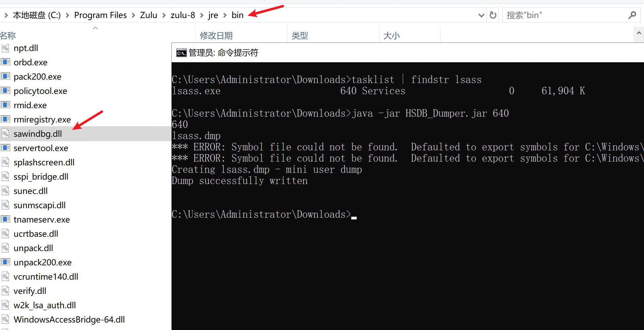Click the rmiregistry.exe application icon
This screenshot has width=644, height=330.
5,119
